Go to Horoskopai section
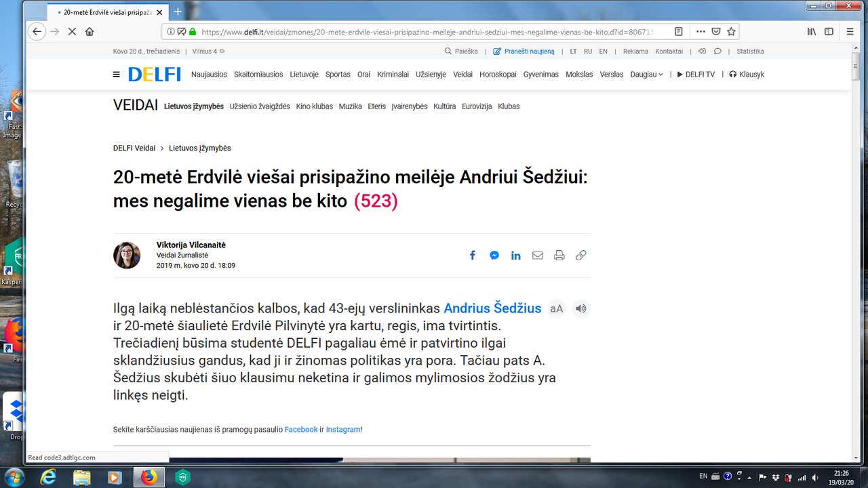The image size is (868, 488). [x=498, y=75]
